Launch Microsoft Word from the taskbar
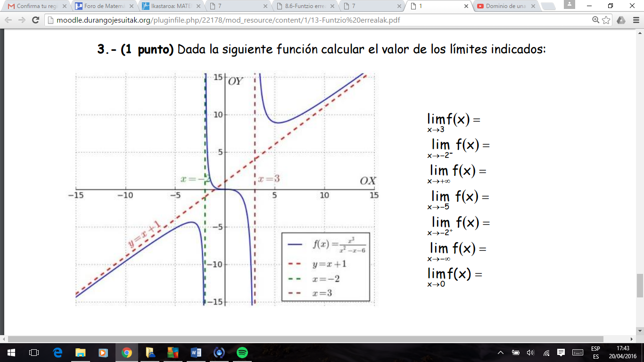Viewport: 644px width, 362px height. 196,353
